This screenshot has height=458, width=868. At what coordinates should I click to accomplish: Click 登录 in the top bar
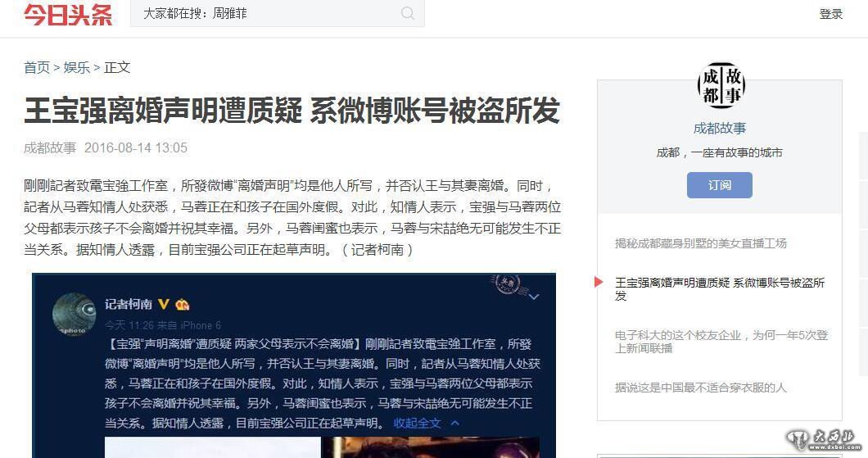click(x=831, y=14)
